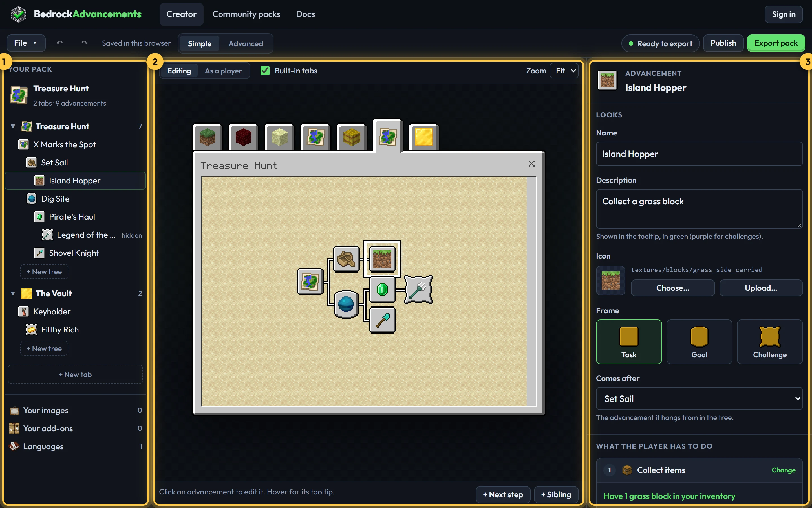Click the undo arrow icon

[x=60, y=43]
